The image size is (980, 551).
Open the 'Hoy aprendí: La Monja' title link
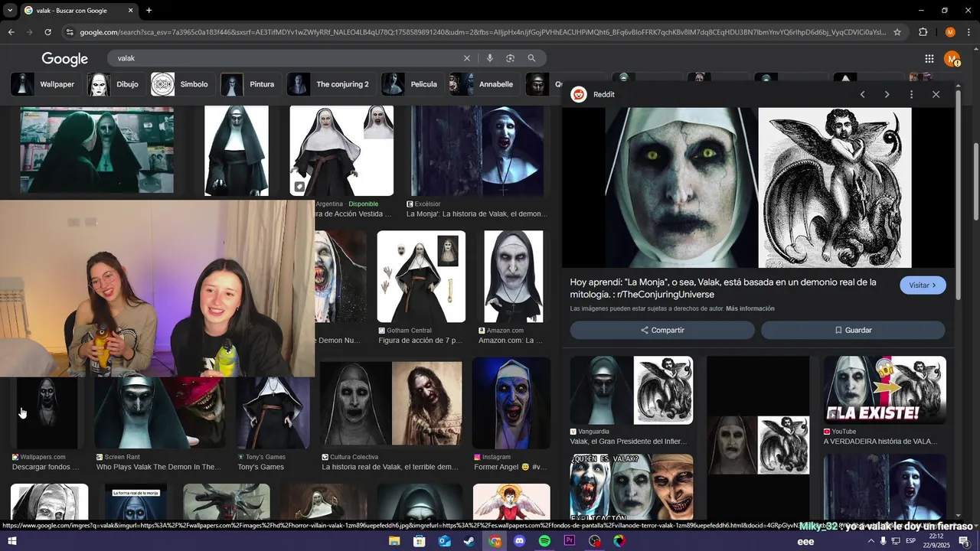723,289
